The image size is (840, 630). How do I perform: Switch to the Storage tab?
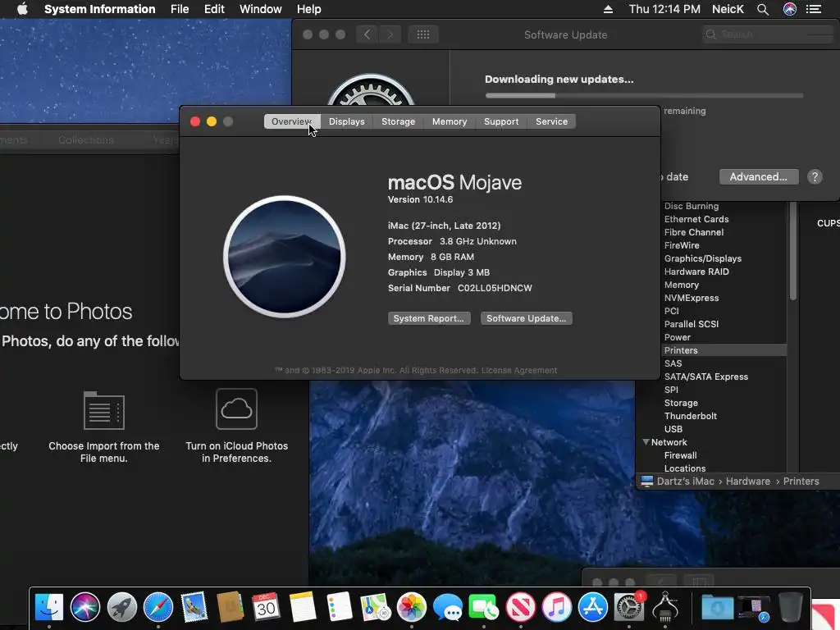[398, 121]
